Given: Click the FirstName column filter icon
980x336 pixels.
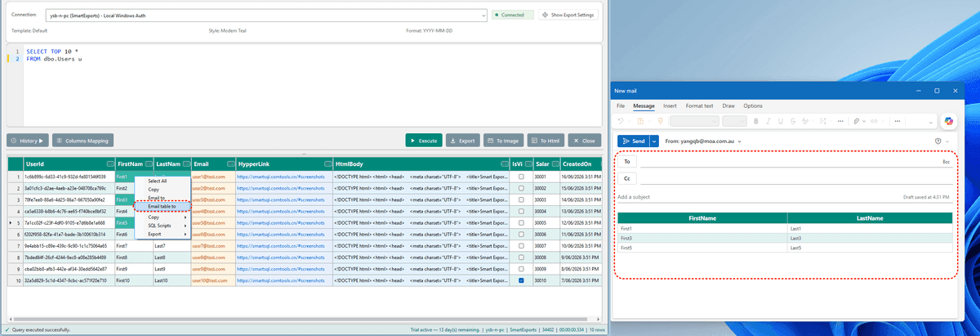Looking at the screenshot, I should click(149, 164).
